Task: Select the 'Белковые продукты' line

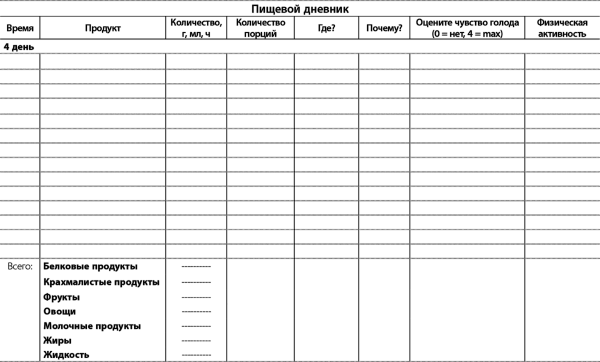Action: point(90,266)
